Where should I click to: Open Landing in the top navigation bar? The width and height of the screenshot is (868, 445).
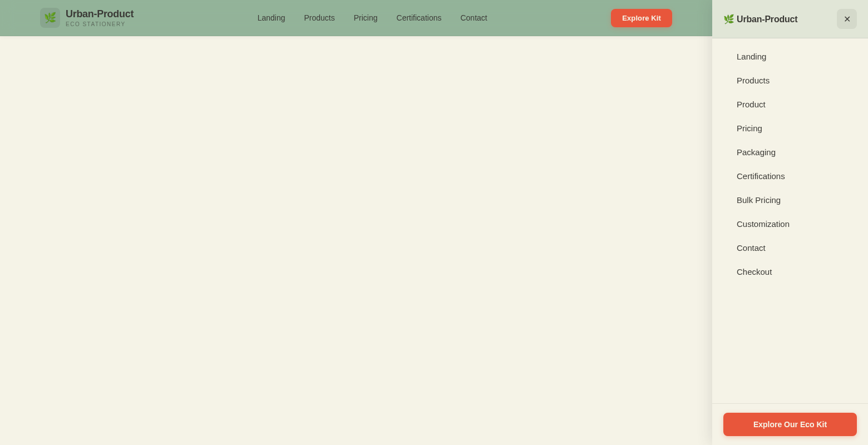pyautogui.click(x=271, y=18)
